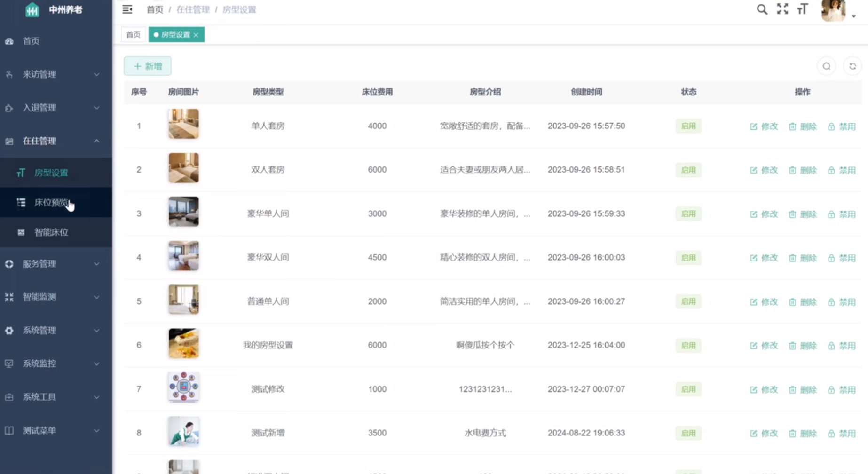
Task: Open the user avatar dropdown
Action: (838, 10)
